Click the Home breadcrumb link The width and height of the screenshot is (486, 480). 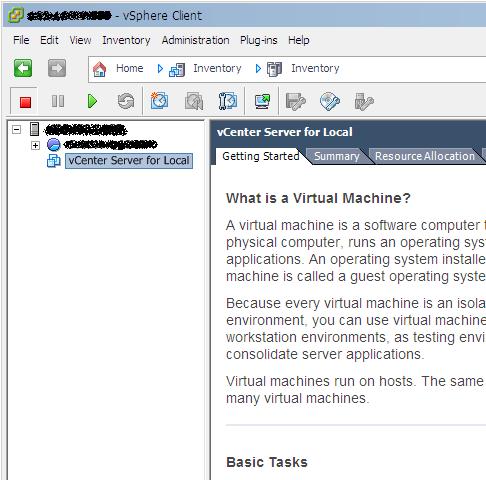(x=130, y=68)
